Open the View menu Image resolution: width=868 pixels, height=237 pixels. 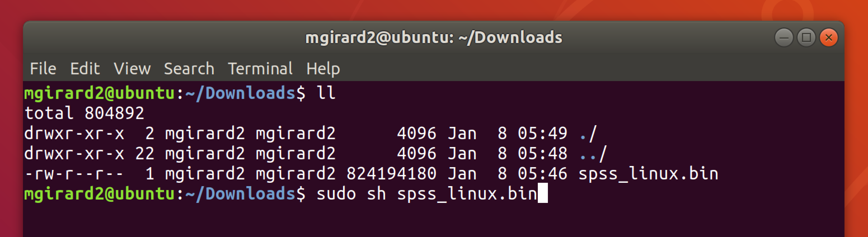pos(132,69)
